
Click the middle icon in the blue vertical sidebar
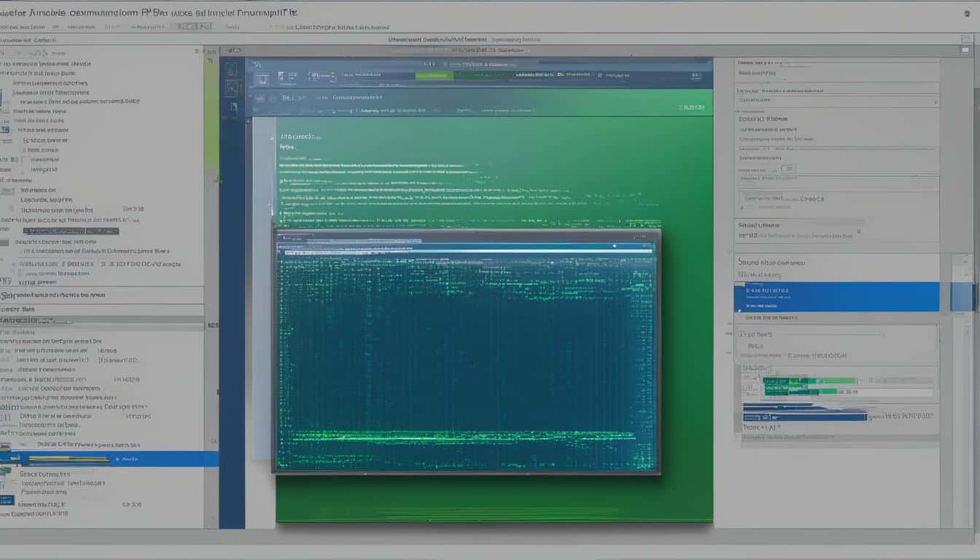pyautogui.click(x=232, y=88)
